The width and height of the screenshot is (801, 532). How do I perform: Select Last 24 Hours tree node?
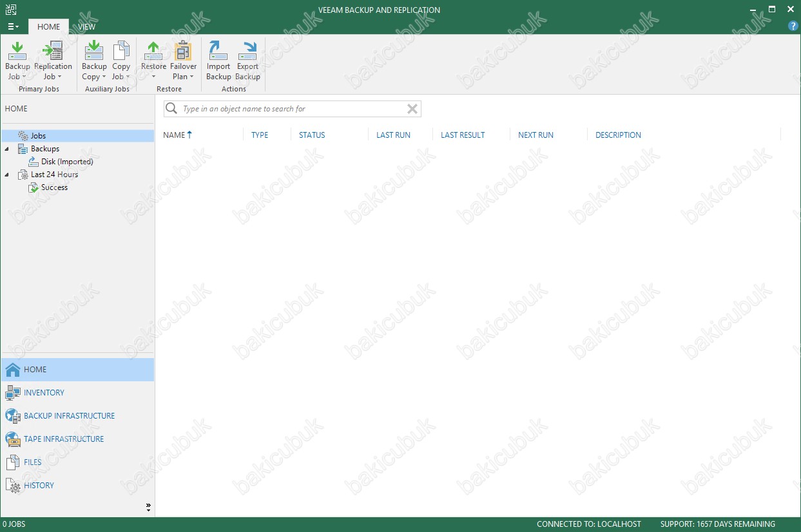[54, 175]
